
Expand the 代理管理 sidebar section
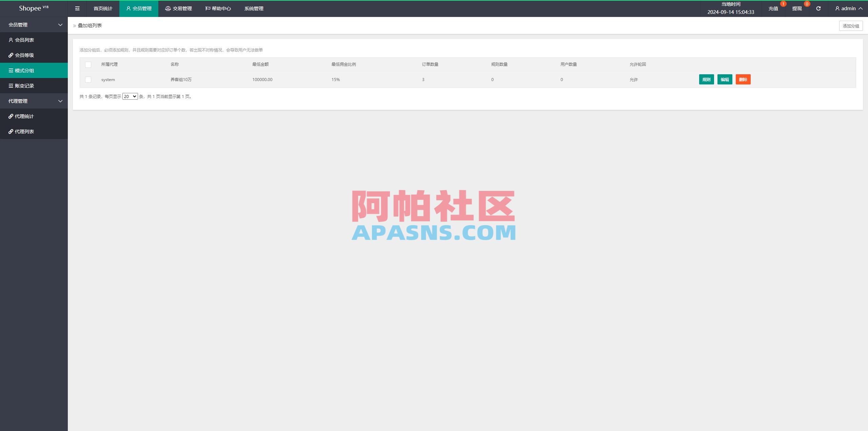pos(34,101)
